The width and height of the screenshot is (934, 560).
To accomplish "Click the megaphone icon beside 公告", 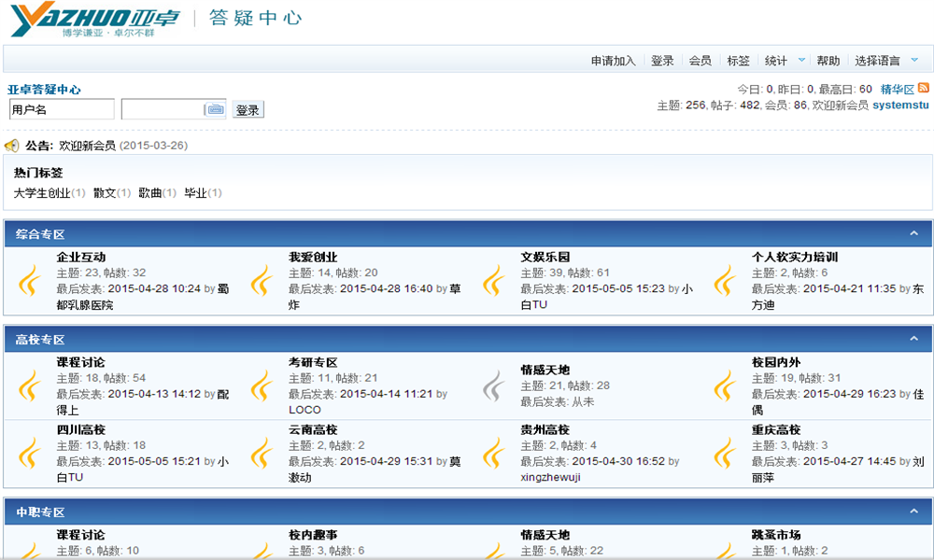I will point(13,145).
